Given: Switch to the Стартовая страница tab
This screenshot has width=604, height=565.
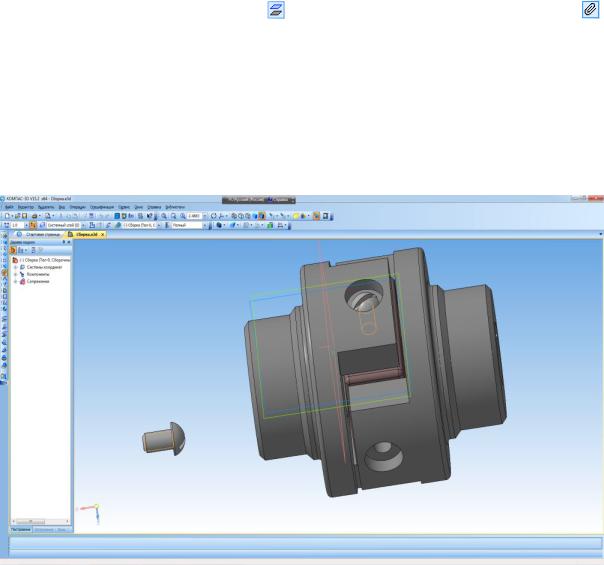Looking at the screenshot, I should (x=39, y=234).
